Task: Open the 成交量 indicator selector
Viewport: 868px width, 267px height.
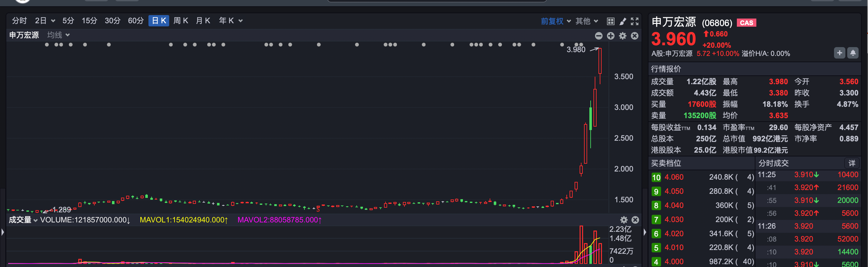Action: click(23, 220)
